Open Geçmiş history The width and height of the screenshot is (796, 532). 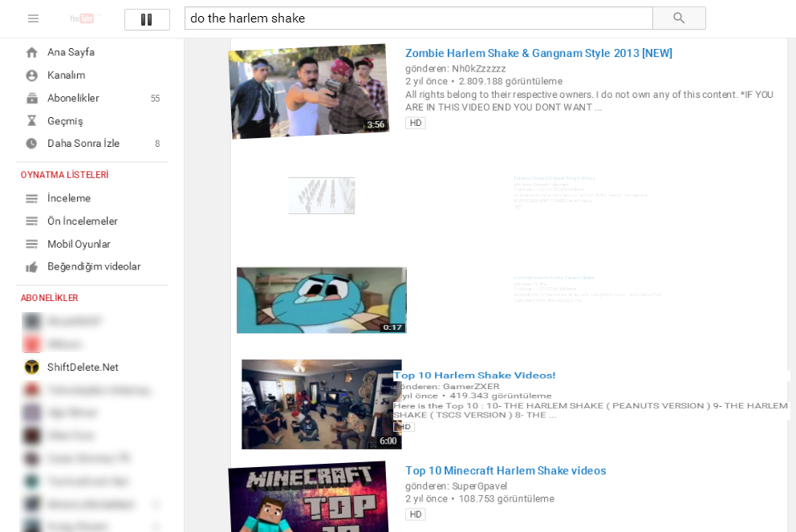[65, 121]
